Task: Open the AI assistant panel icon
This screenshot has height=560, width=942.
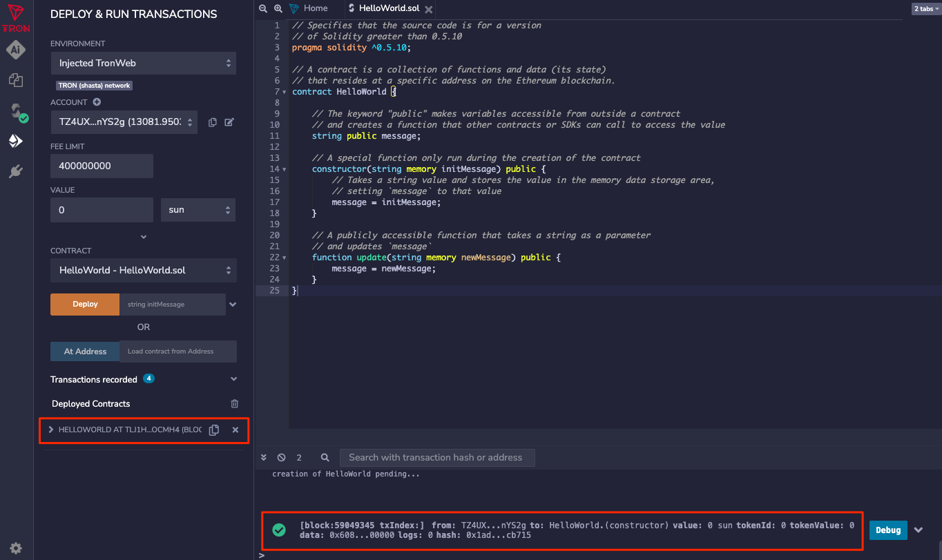Action: (x=16, y=50)
